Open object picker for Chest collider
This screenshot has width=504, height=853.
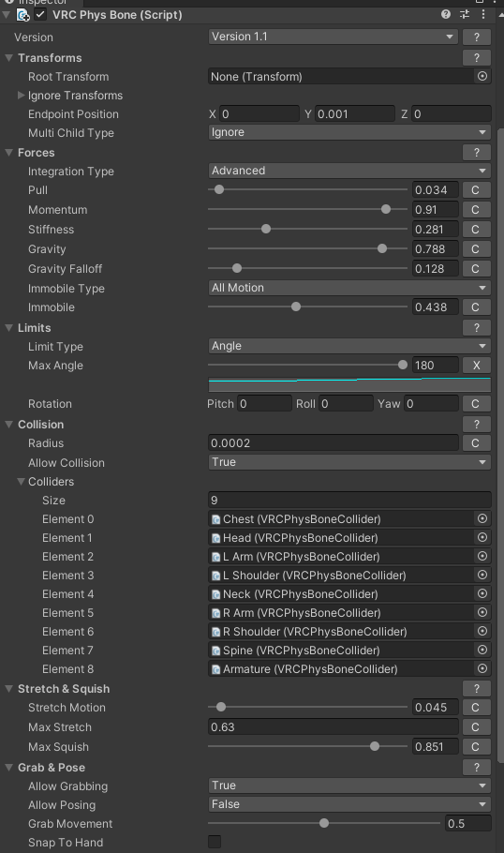click(x=482, y=518)
